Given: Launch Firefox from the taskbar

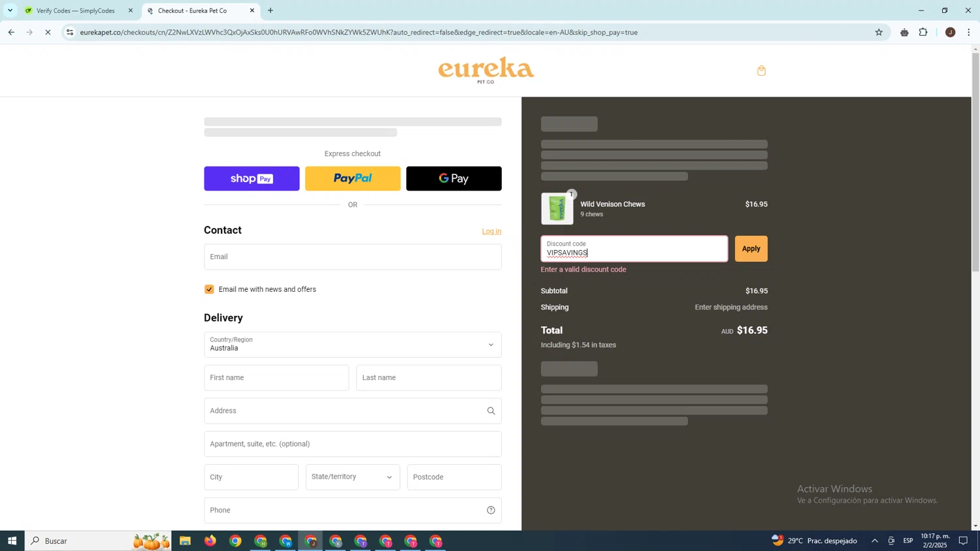Looking at the screenshot, I should [x=210, y=541].
